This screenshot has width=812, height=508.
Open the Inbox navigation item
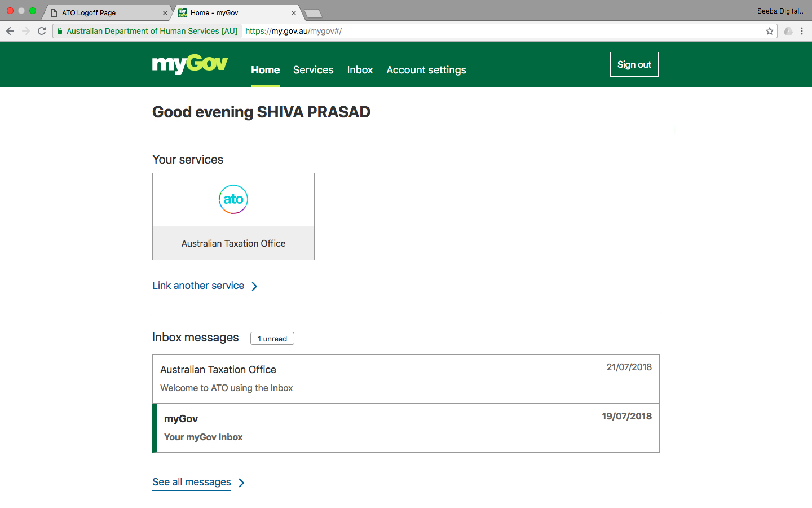pos(360,70)
